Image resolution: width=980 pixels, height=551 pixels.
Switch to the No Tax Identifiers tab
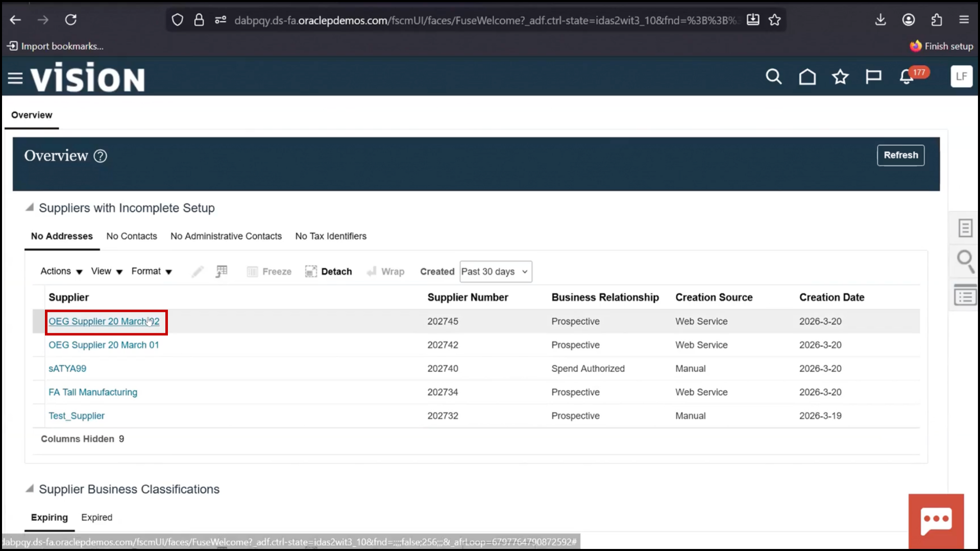click(x=331, y=236)
